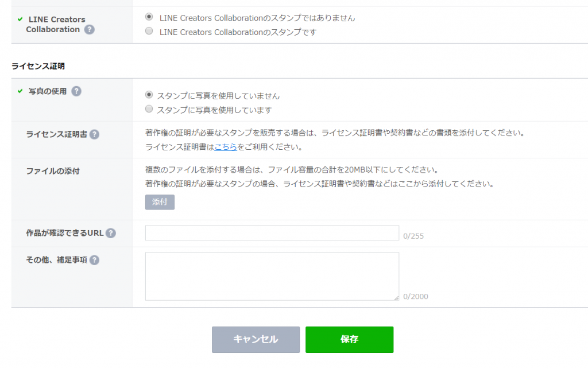Image resolution: width=588 pixels, height=369 pixels.
Task: Click the 0/255 character counter
Action: [x=413, y=236]
